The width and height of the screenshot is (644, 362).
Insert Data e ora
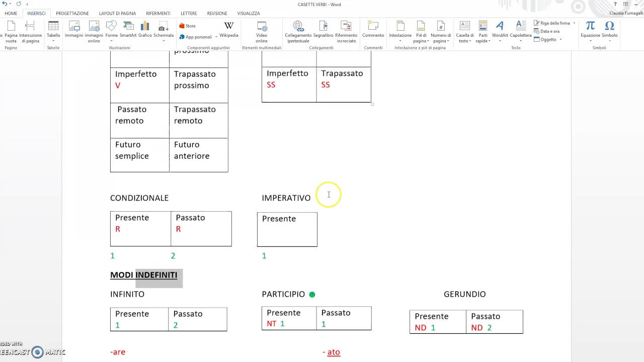click(x=547, y=31)
